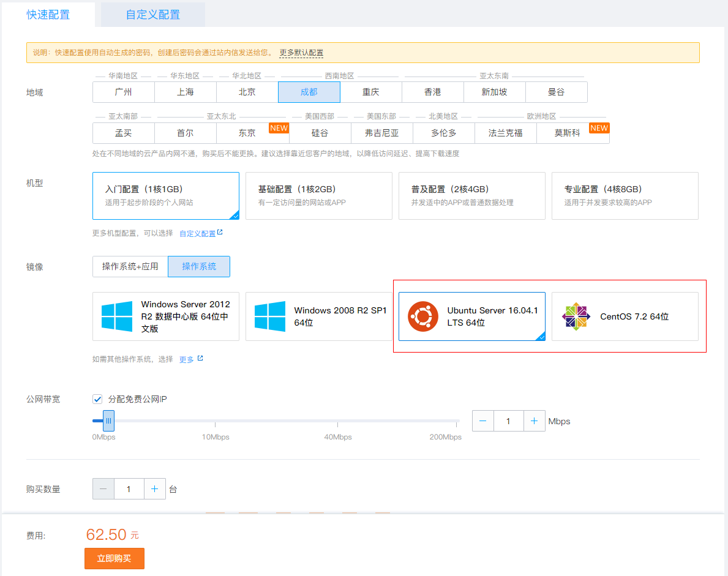Click the CentOS 7.2 logo icon
The width and height of the screenshot is (728, 576).
tap(576, 316)
